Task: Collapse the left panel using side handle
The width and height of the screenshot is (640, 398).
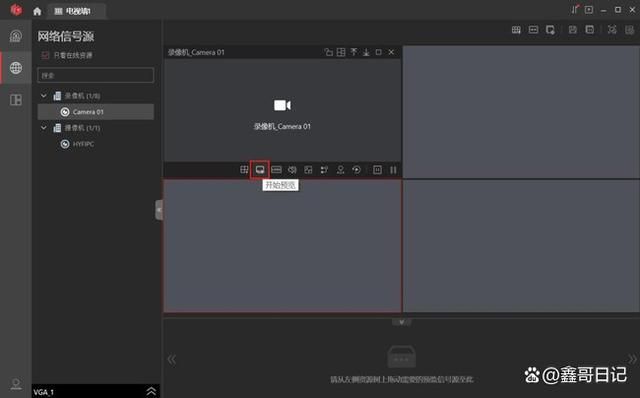Action: [159, 210]
